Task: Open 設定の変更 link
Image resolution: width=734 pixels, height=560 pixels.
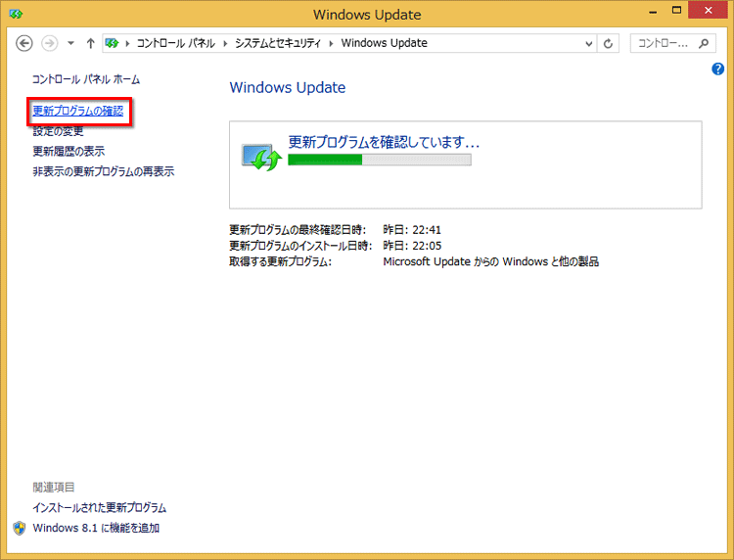Action: (58, 131)
